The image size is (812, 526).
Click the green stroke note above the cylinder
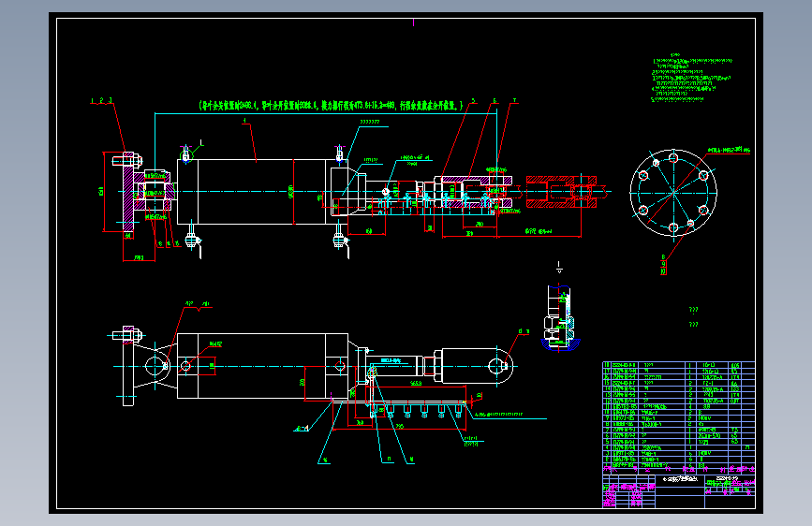(x=331, y=106)
